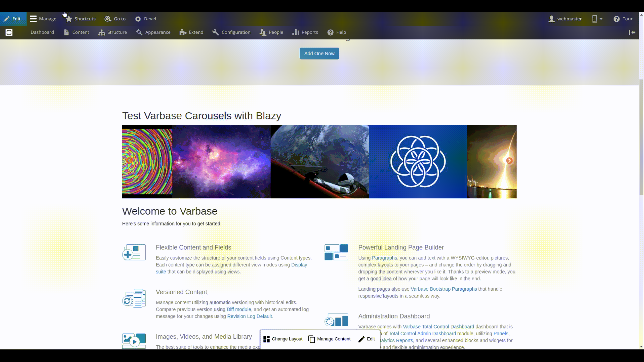This screenshot has height=362, width=644.
Task: Follow the Display suite link
Action: click(x=299, y=265)
